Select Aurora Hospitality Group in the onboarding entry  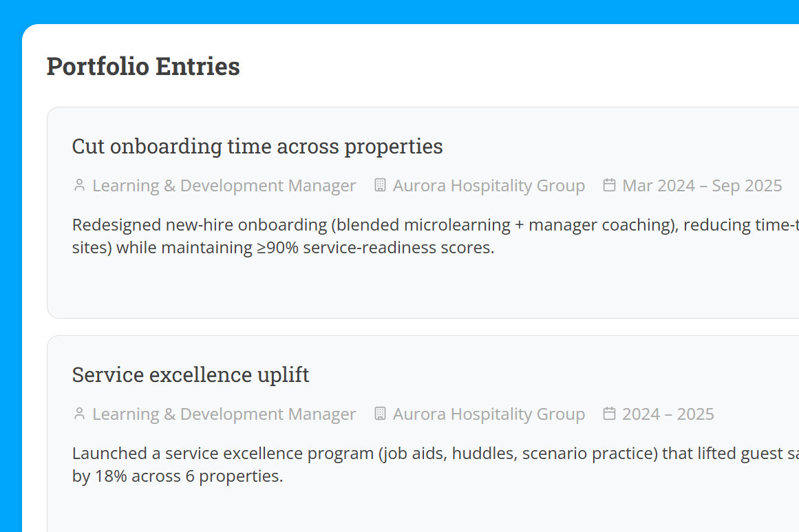(489, 186)
